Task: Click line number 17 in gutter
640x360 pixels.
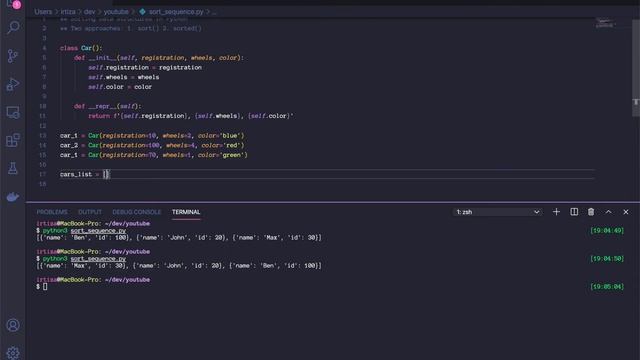Action: (43, 174)
